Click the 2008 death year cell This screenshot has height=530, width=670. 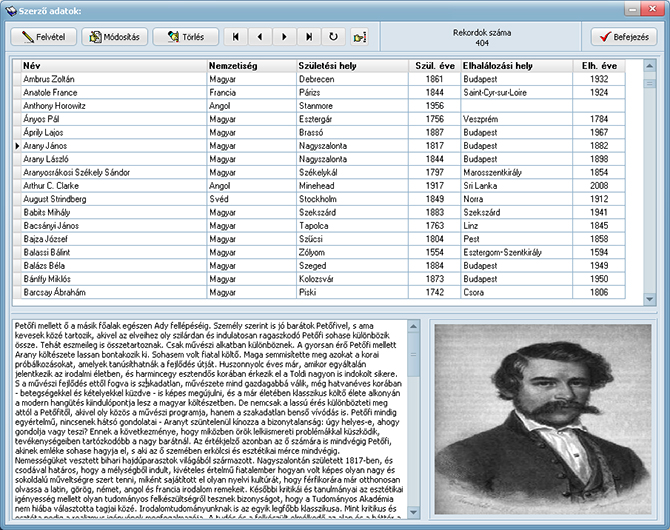pyautogui.click(x=599, y=186)
